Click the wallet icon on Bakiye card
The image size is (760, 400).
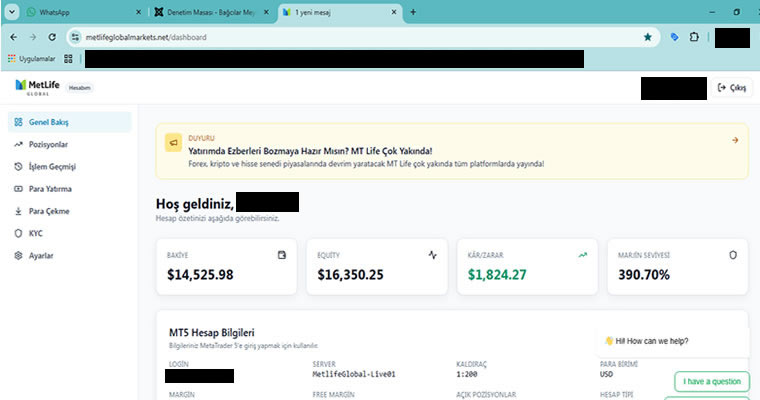coord(282,255)
